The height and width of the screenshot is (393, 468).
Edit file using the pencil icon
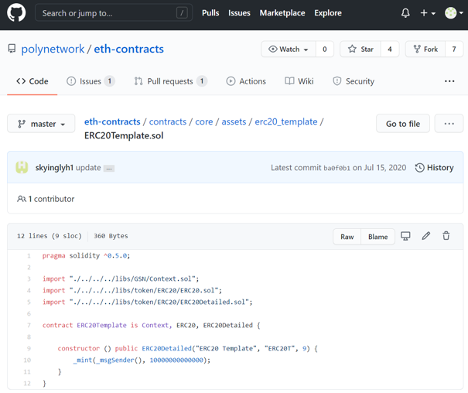coord(426,236)
